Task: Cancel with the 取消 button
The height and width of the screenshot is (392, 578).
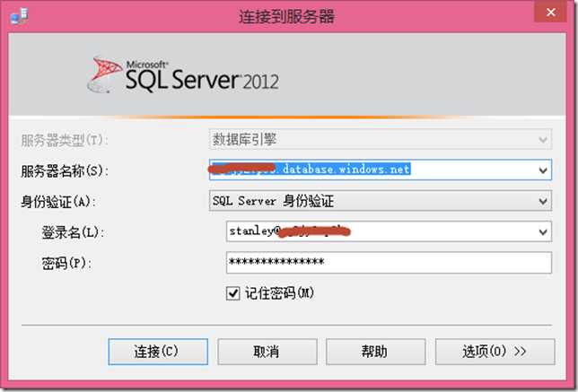Action: 267,352
